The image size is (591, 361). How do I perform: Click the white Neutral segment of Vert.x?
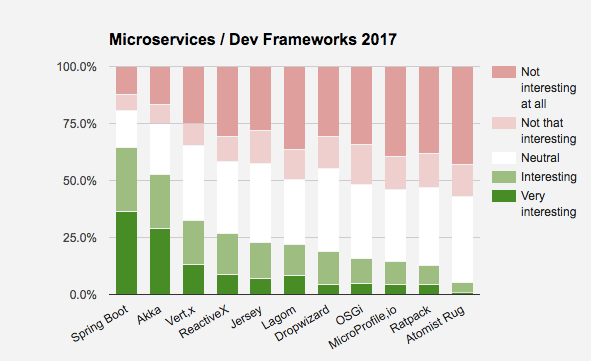193,183
